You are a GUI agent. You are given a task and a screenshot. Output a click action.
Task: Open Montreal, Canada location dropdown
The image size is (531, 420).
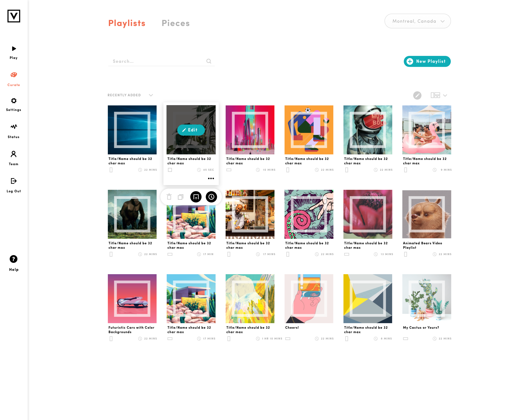click(418, 21)
